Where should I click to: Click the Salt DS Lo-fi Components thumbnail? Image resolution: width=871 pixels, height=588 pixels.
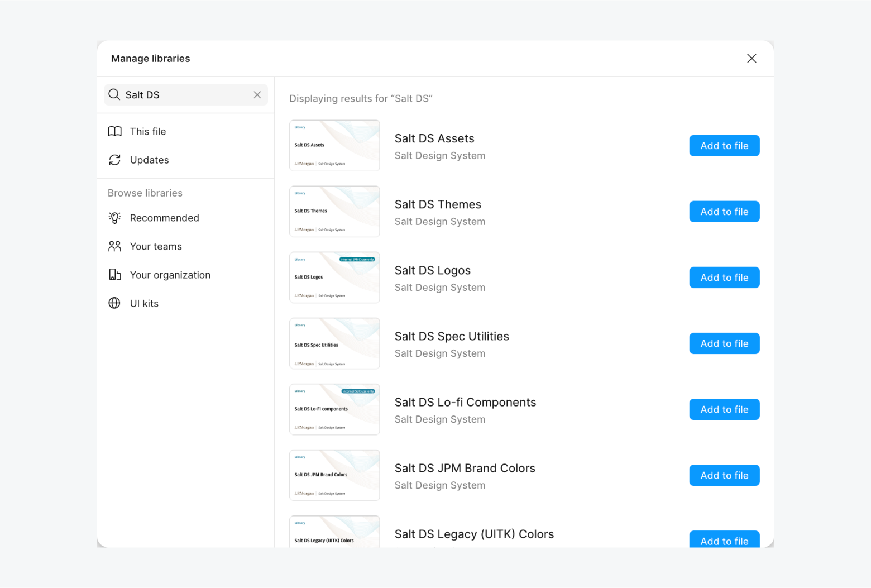(x=334, y=409)
